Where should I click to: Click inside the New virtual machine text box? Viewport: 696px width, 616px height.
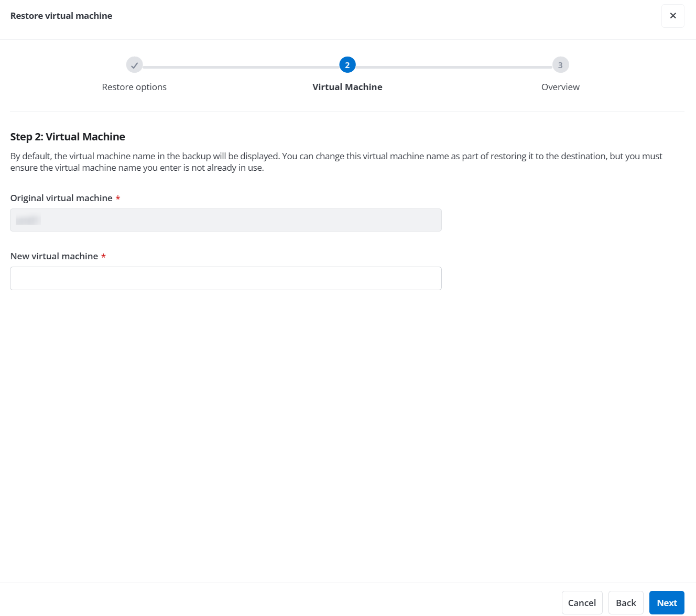[225, 278]
